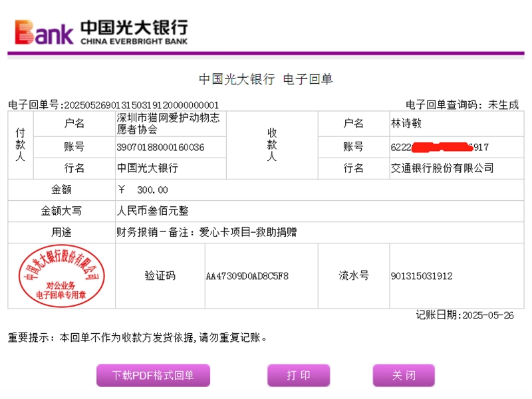Viewport: 532px width, 399px height.
Task: Click the 付款人 label cell
Action: pyautogui.click(x=21, y=145)
